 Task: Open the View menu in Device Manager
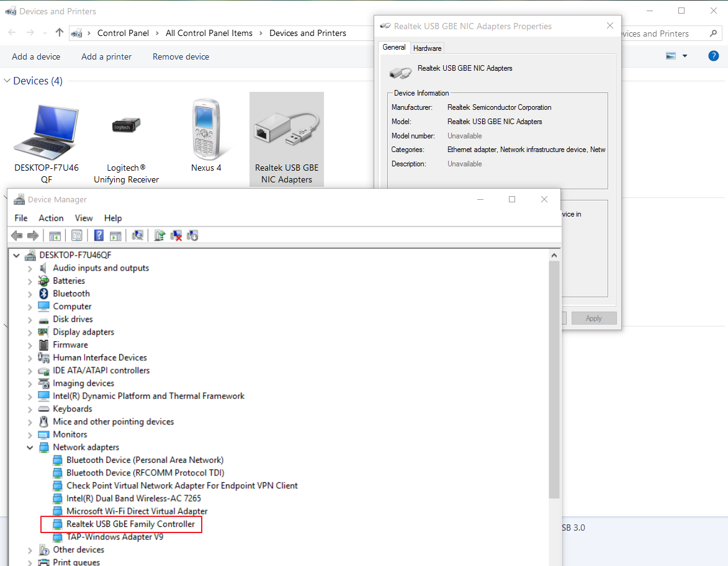84,218
